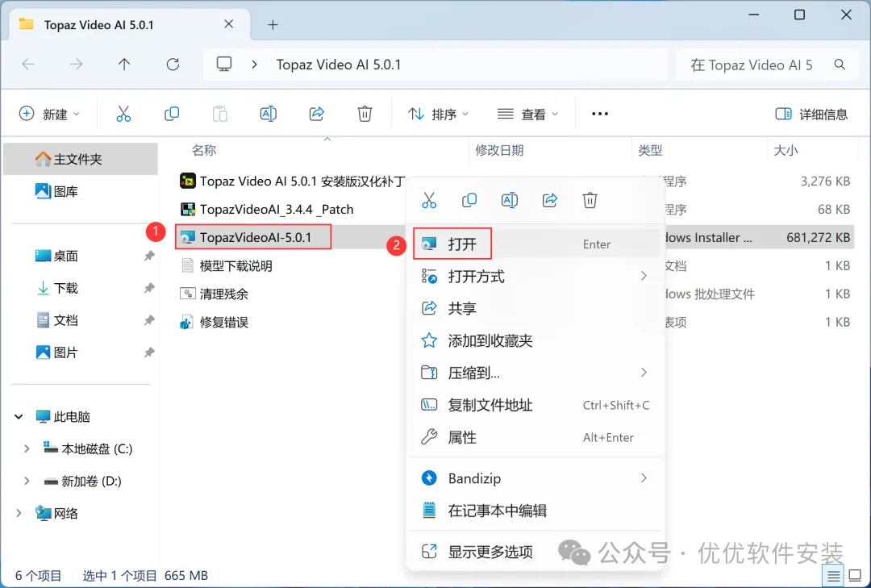Choose 添加到收藏夹 in the context menu
The height and width of the screenshot is (588, 871).
click(536, 340)
